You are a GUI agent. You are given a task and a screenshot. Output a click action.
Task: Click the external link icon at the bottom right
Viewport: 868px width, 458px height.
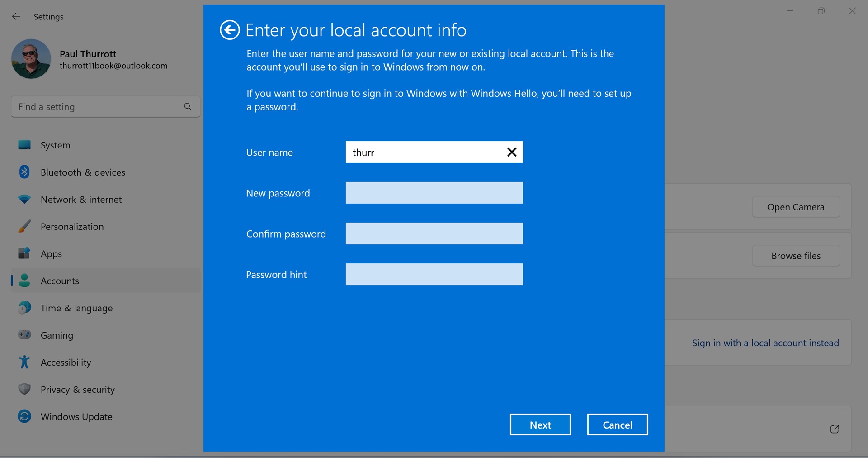point(835,429)
